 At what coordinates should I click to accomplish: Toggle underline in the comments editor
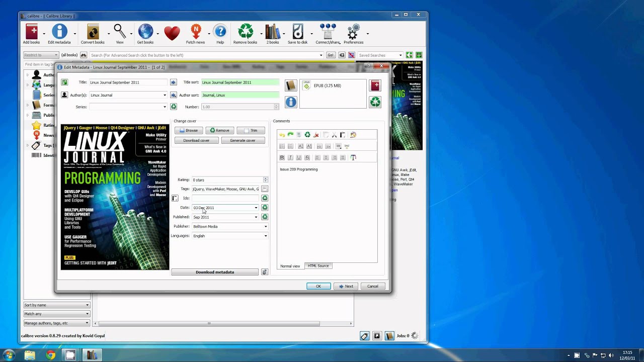[299, 157]
